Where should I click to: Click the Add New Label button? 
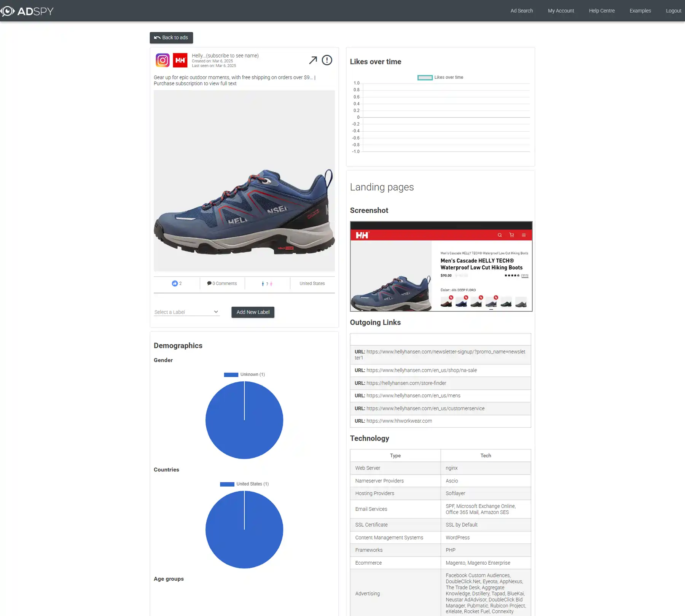[x=253, y=312]
